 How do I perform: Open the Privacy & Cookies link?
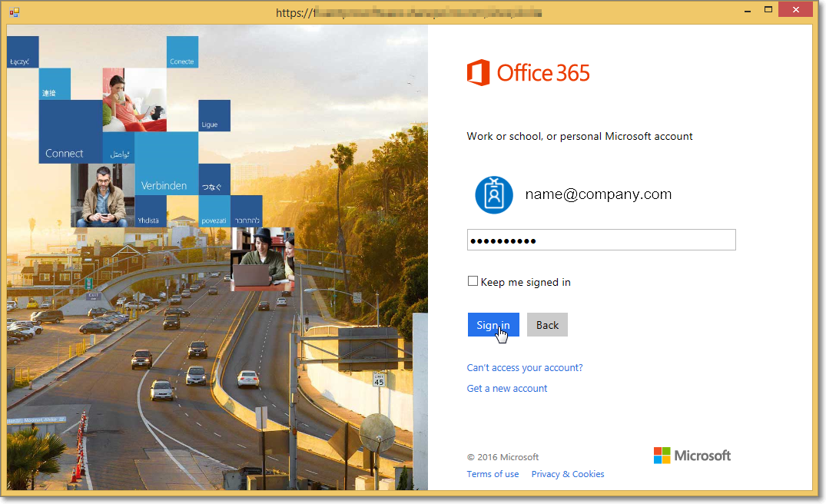(567, 474)
